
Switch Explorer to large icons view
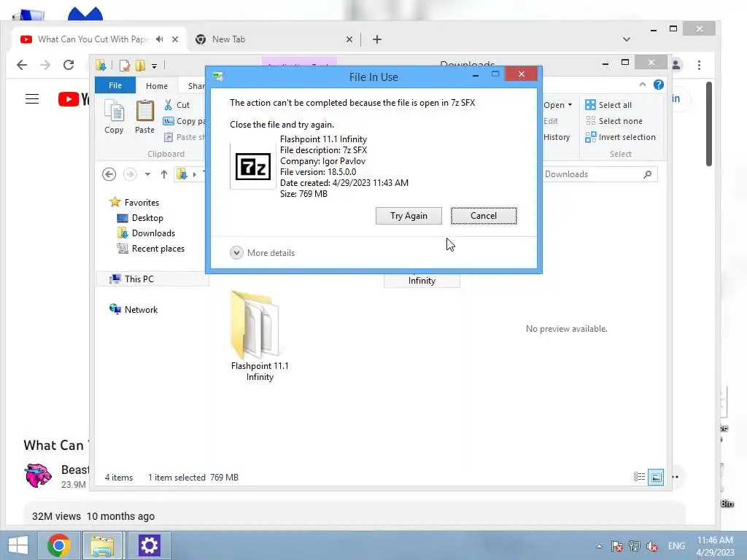coord(656,477)
